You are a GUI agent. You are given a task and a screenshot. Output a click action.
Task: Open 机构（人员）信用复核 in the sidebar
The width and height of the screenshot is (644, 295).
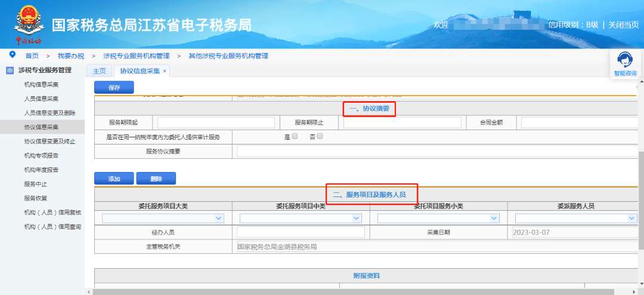[x=52, y=213]
